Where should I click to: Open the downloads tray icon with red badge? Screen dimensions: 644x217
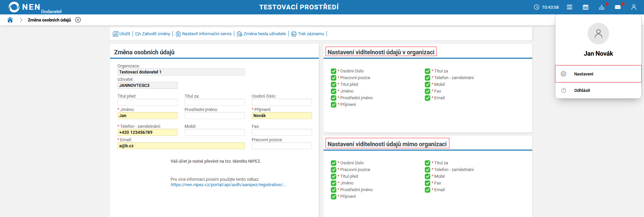[602, 7]
